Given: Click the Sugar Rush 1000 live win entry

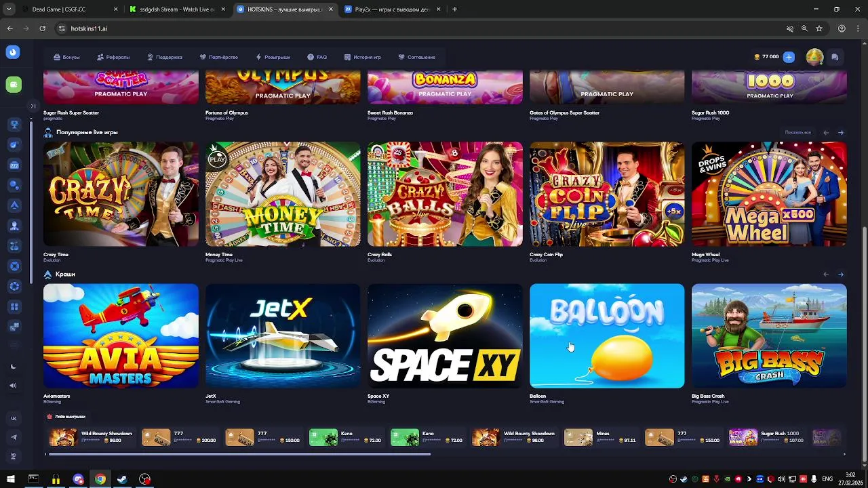Looking at the screenshot, I should click(x=766, y=437).
